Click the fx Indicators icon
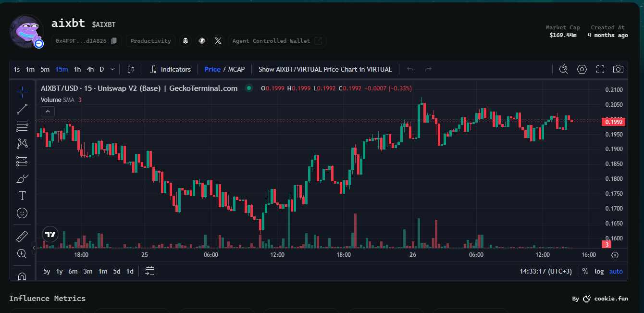Viewport: 644px width, 313px height. click(153, 69)
